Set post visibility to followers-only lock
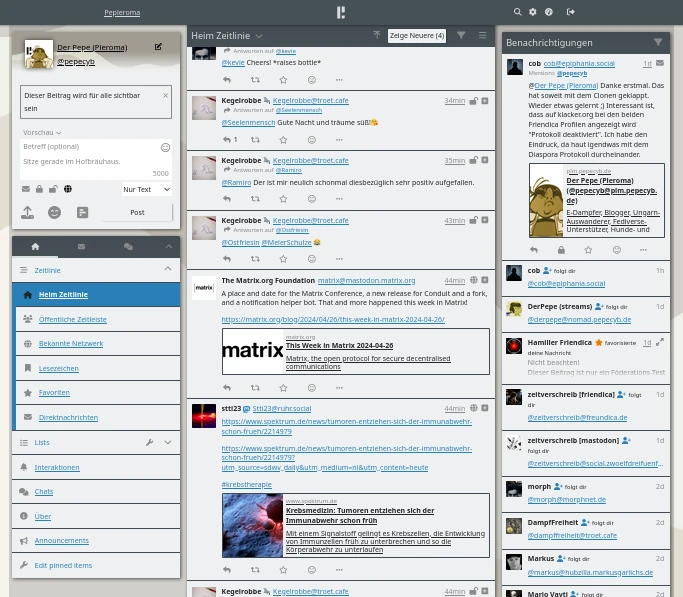 [x=39, y=189]
